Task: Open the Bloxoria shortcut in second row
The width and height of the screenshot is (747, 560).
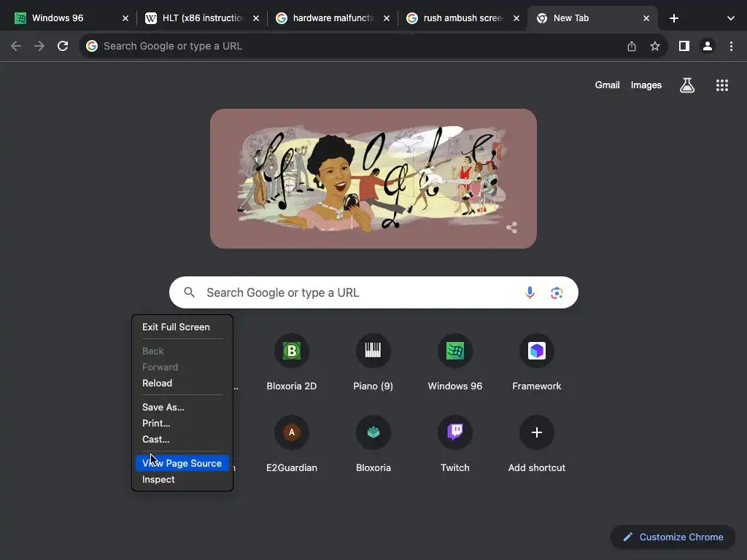Action: (x=373, y=444)
